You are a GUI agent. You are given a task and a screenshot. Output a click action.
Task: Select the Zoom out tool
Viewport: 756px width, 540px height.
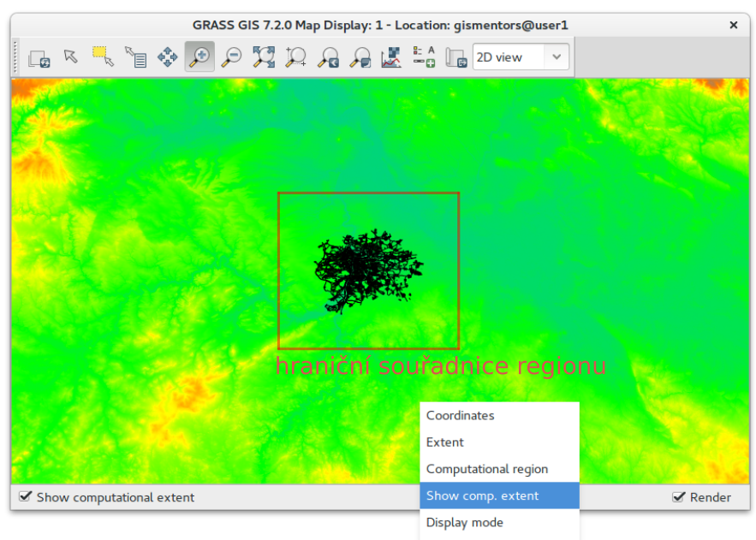point(231,57)
